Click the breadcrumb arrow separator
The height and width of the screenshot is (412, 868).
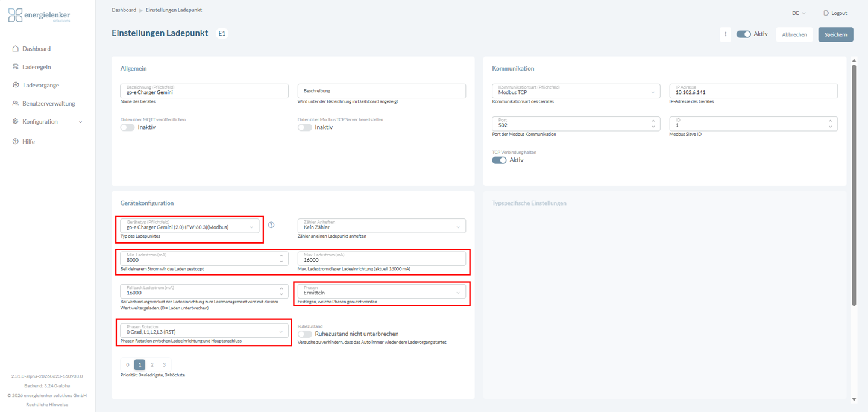coord(141,10)
